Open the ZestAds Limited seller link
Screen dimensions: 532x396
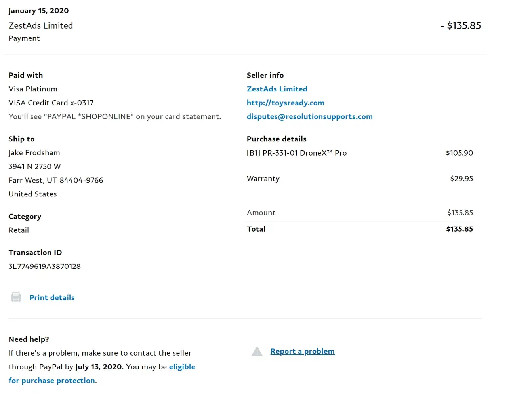tap(277, 89)
